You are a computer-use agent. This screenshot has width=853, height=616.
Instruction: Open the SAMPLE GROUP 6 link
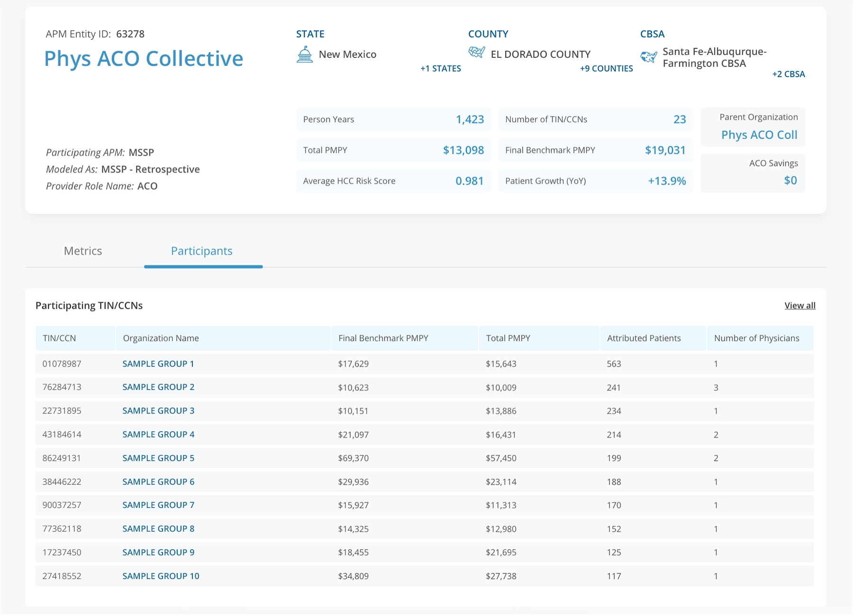click(158, 482)
